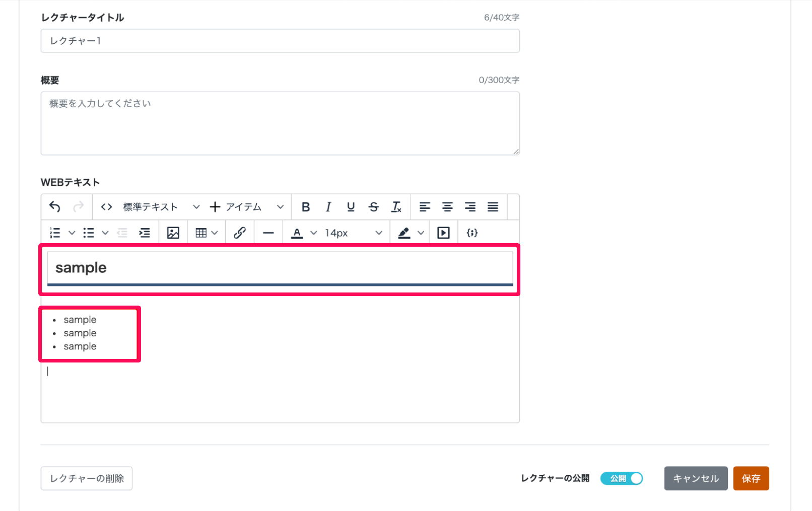
Task: Align text left
Action: coord(425,207)
